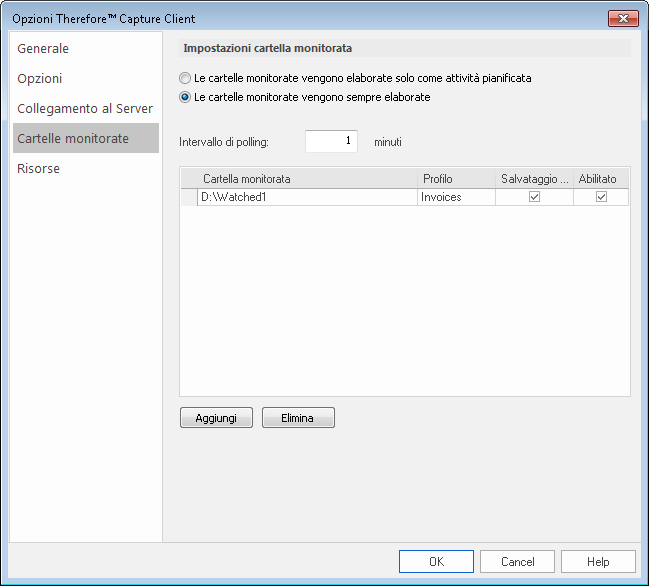Click the Intervallo di polling input field
Screen dimensions: 649x586
[x=331, y=141]
